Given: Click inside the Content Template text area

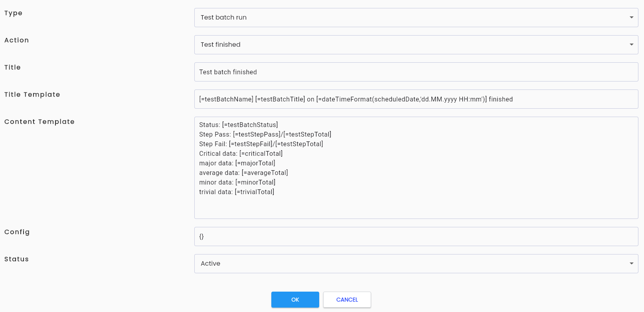Looking at the screenshot, I should pos(416,168).
